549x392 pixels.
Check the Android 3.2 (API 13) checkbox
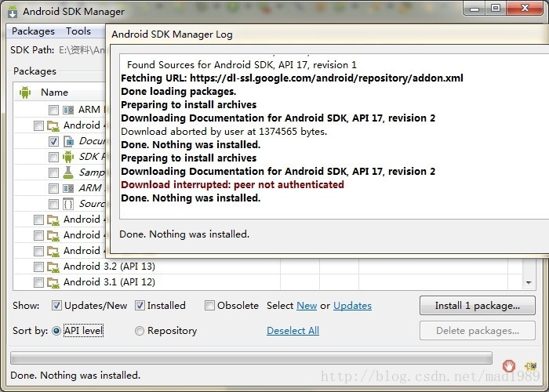(x=38, y=267)
